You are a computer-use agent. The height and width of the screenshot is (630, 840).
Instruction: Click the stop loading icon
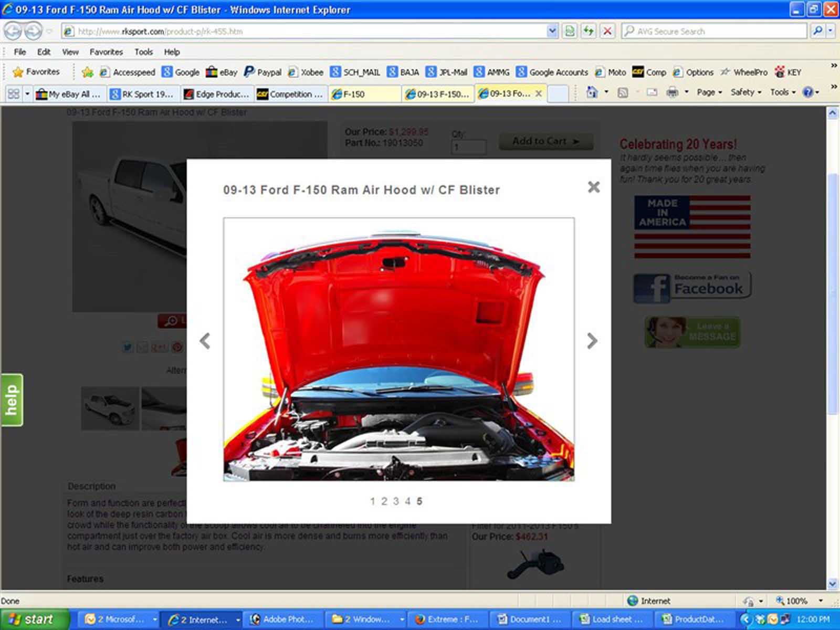pyautogui.click(x=607, y=31)
